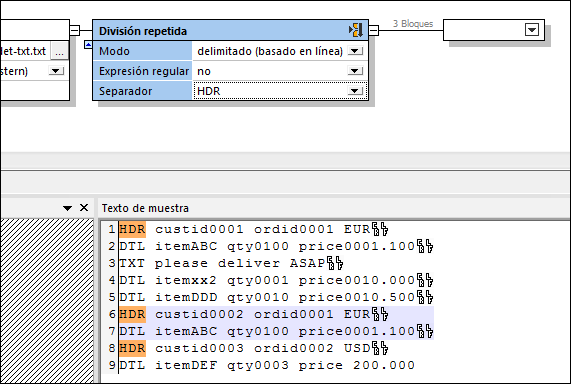571x384 pixels.
Task: Click the highlighted HDR on line 8
Action: point(132,348)
